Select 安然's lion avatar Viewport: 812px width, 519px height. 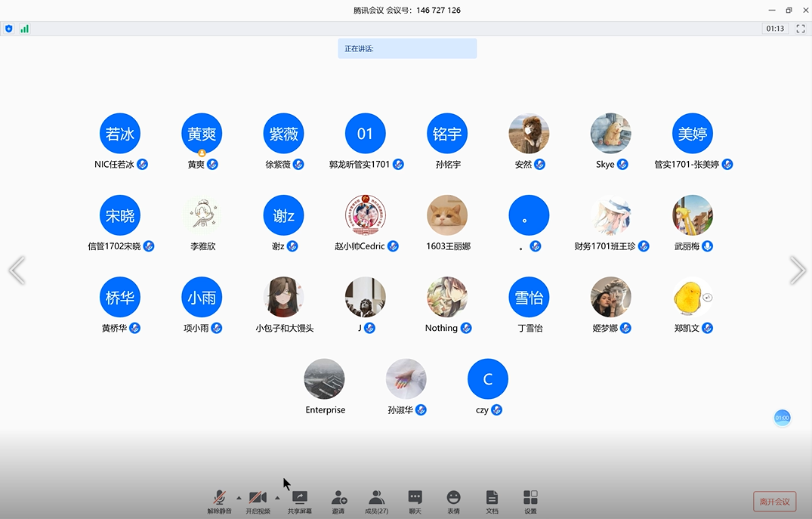click(529, 134)
